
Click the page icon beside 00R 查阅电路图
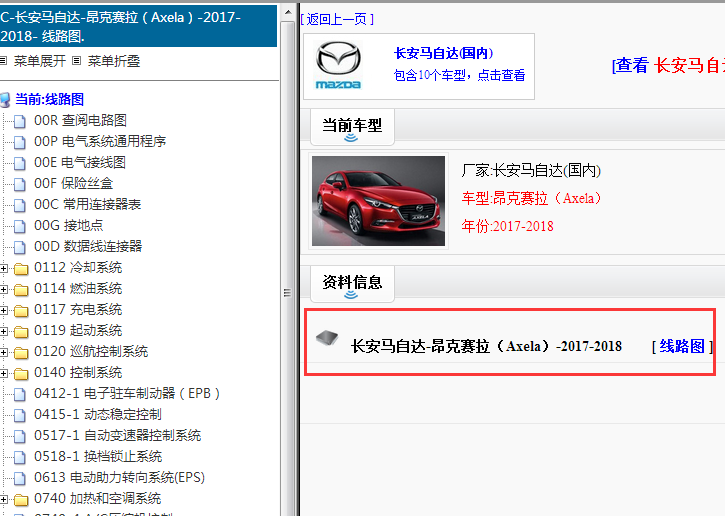[19, 121]
